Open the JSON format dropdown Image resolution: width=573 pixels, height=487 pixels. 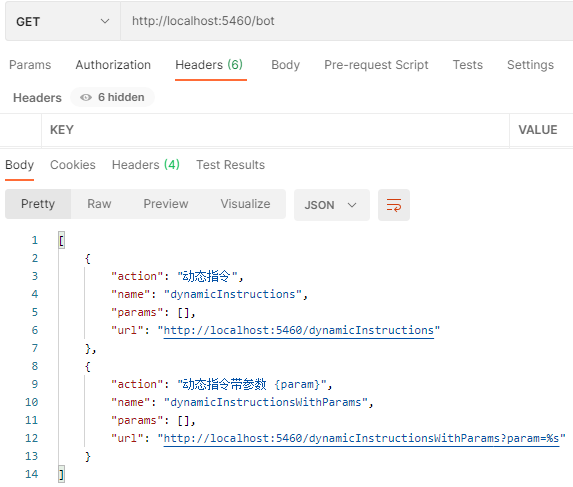[x=331, y=205]
